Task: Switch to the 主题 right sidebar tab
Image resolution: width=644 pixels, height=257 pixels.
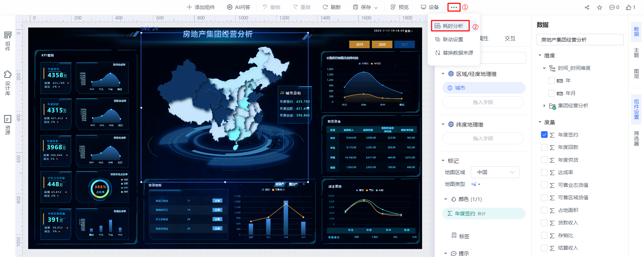Action: click(636, 53)
